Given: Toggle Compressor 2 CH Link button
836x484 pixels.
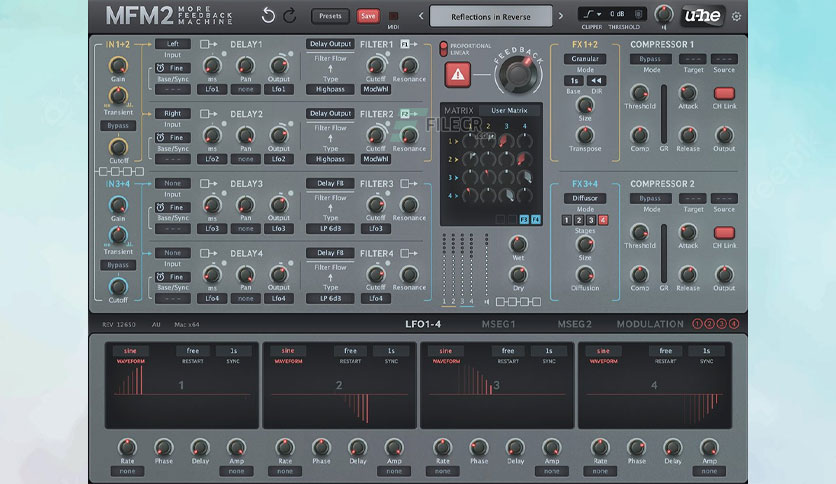Looking at the screenshot, I should click(x=724, y=233).
